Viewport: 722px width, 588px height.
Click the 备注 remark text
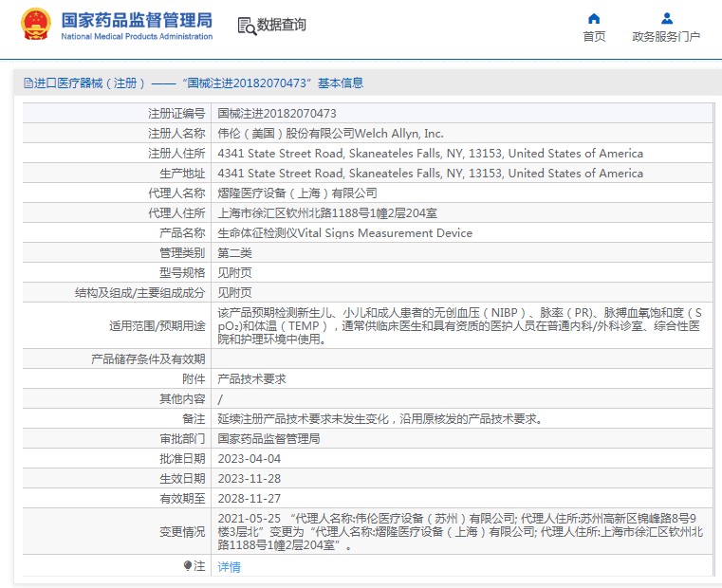381,419
